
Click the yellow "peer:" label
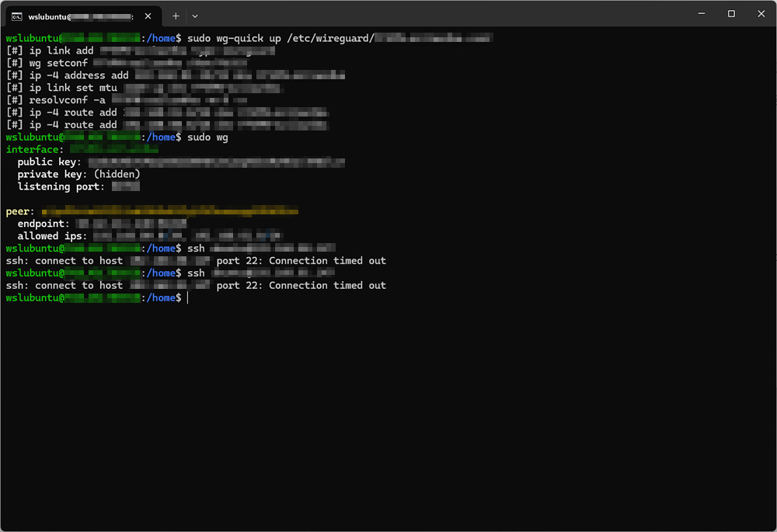pos(20,211)
